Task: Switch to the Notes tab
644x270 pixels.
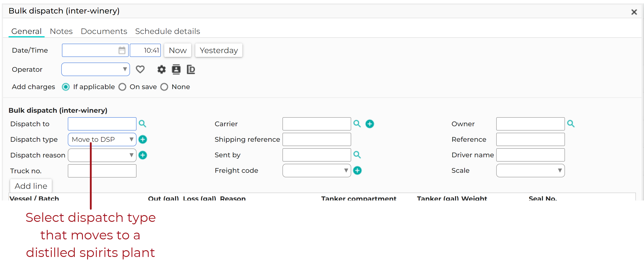Action: 61,31
